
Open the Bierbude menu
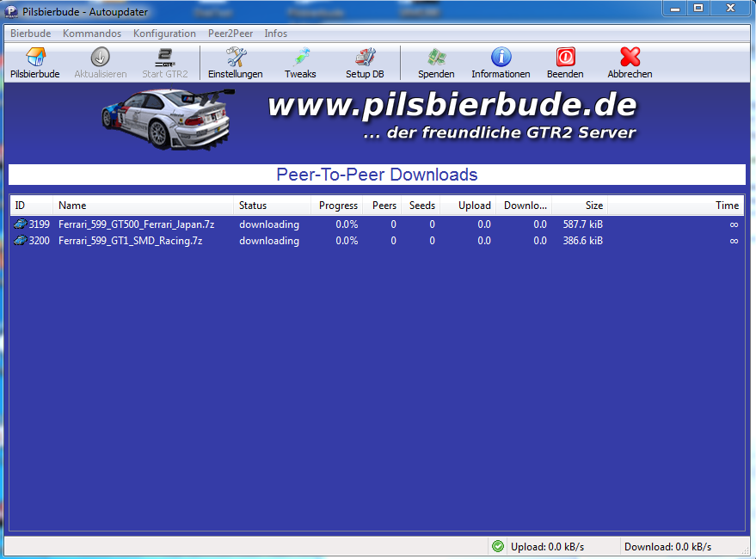click(x=30, y=34)
